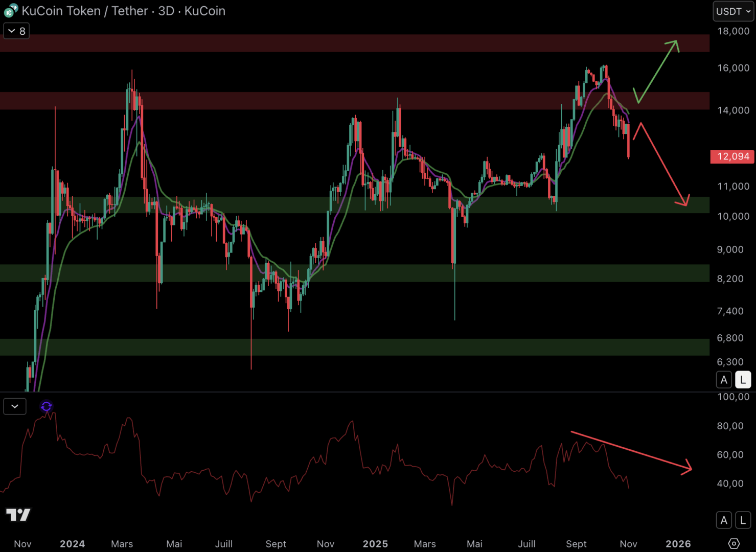
Task: Click the KuCoin Token / Tether symbol title
Action: click(x=123, y=11)
